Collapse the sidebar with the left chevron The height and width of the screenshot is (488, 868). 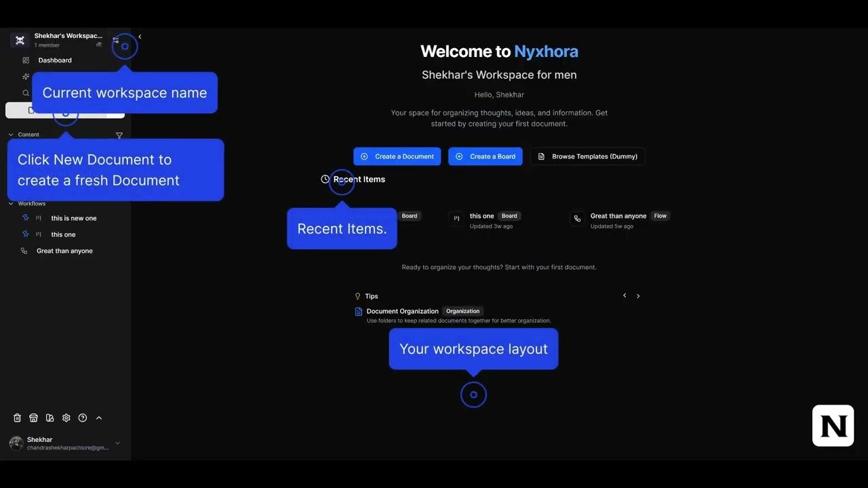140,37
